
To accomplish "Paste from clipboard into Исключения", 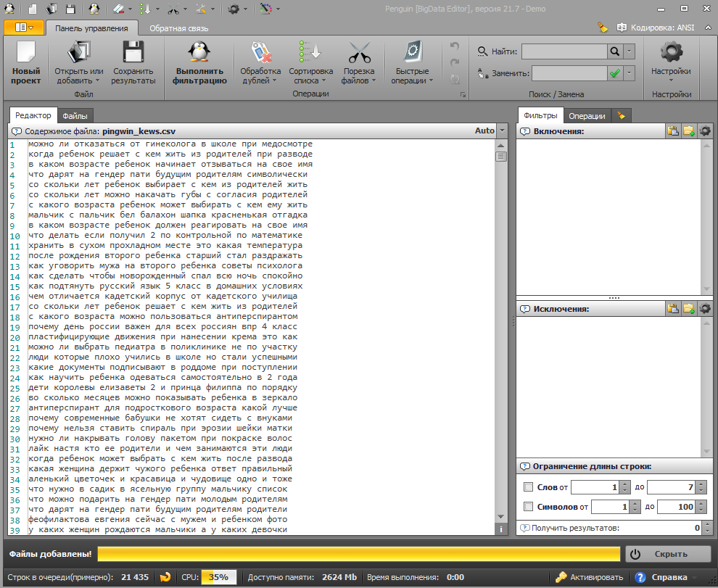I will [x=672, y=309].
